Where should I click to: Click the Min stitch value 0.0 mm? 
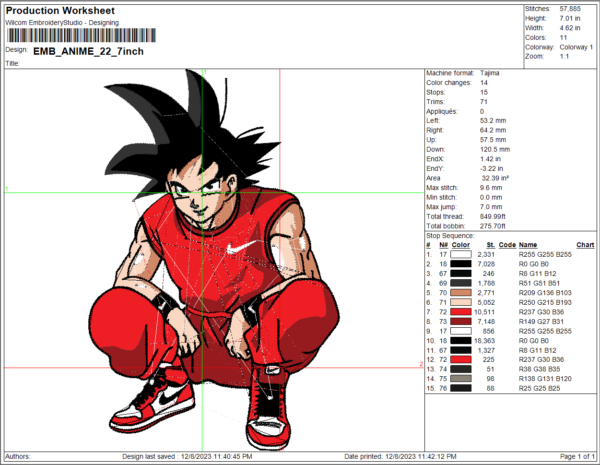[x=491, y=197]
